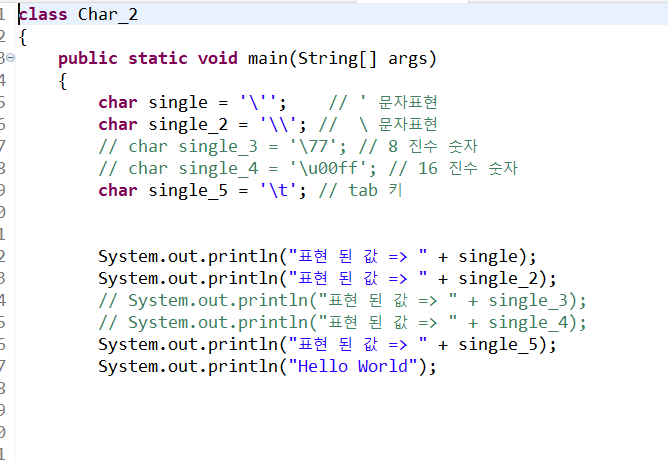Click the '// tab 키' comment
This screenshot has height=463, width=668.
(361, 191)
